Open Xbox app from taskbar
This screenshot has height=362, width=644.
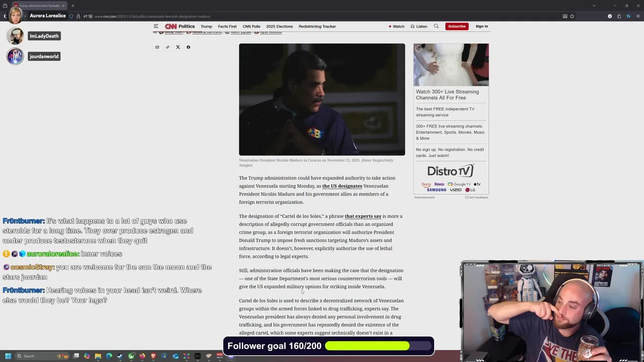click(x=131, y=356)
